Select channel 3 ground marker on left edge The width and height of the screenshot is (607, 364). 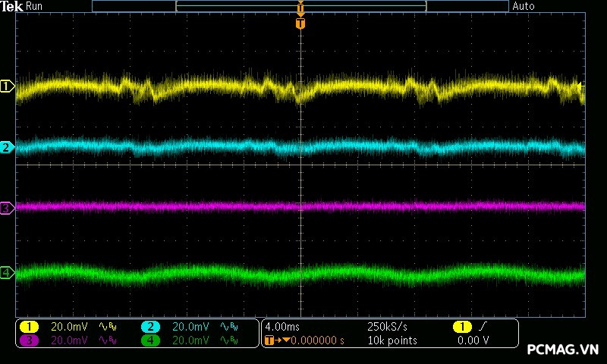click(7, 207)
